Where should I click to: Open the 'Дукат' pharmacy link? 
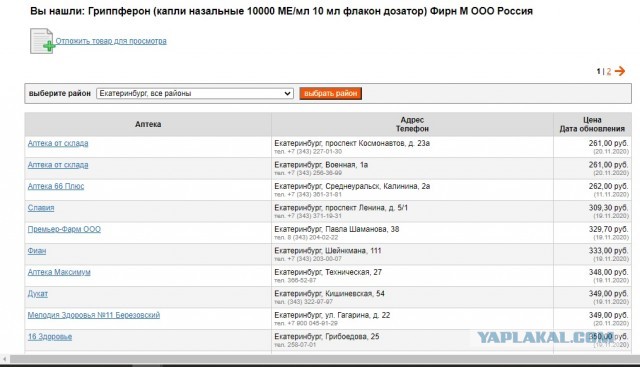tap(38, 294)
